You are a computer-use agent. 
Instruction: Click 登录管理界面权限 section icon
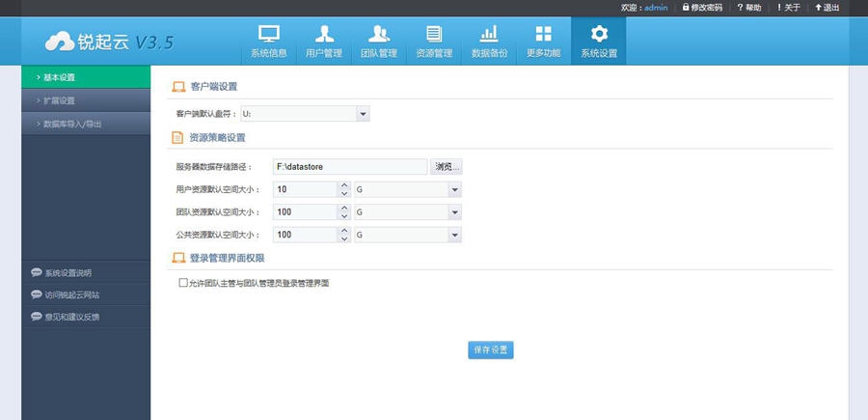(x=178, y=258)
